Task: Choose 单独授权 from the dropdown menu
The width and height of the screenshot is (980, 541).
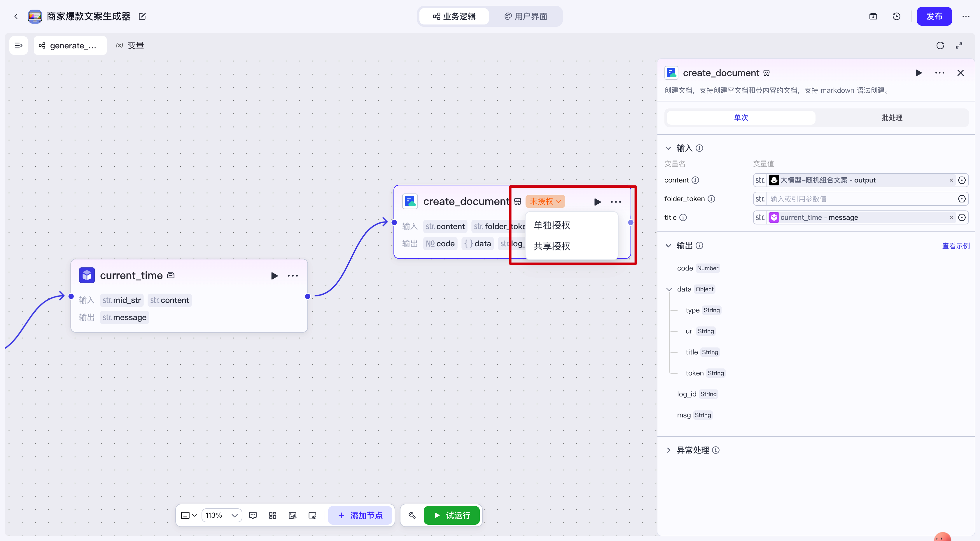Action: [552, 225]
